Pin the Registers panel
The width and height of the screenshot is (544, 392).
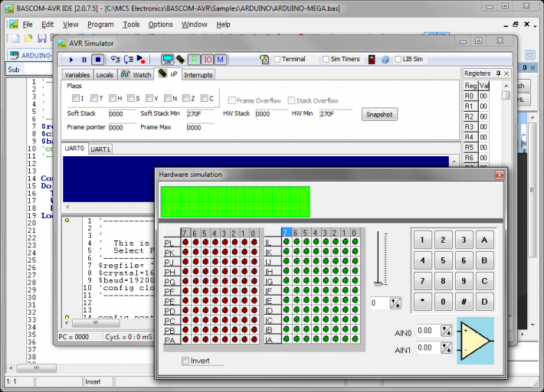point(498,73)
